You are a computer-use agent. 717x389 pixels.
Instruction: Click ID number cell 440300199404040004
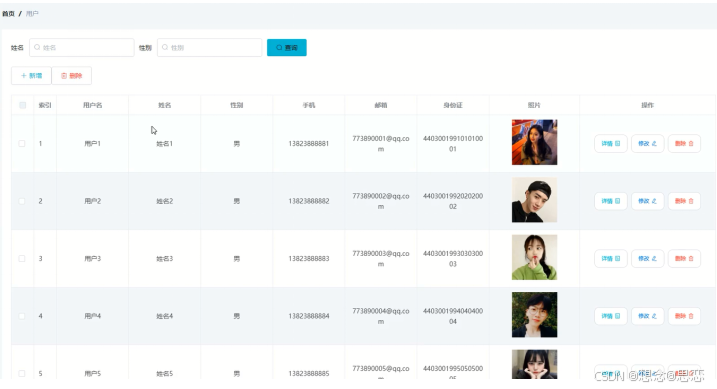(x=453, y=316)
